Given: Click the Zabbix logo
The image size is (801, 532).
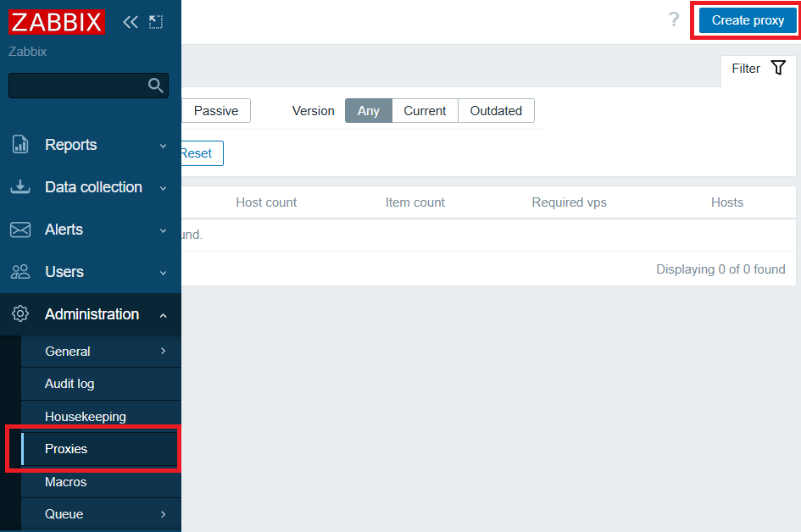Looking at the screenshot, I should [56, 22].
